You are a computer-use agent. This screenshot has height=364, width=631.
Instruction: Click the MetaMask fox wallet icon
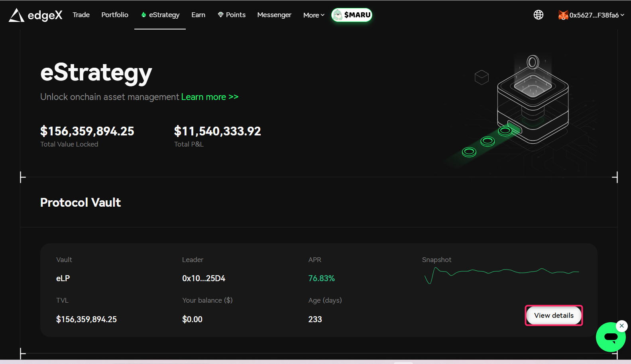pyautogui.click(x=563, y=15)
